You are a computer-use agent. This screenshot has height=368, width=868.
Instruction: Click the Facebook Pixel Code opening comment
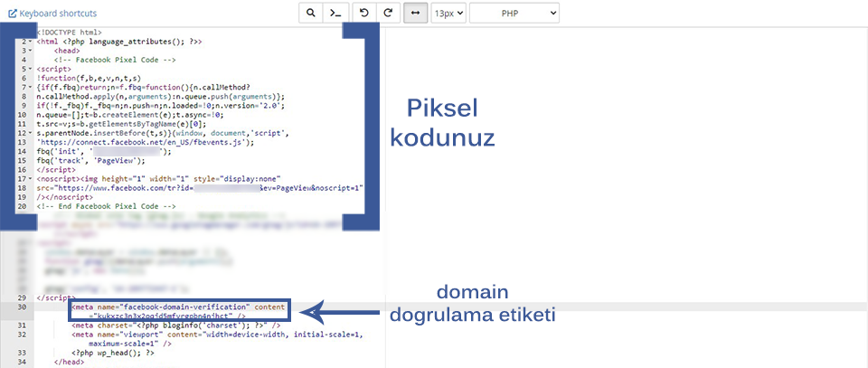(x=115, y=60)
